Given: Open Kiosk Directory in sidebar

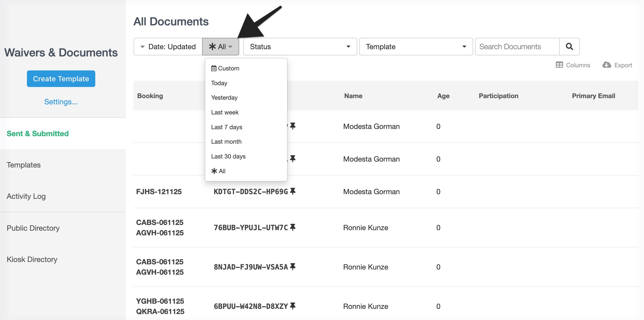Looking at the screenshot, I should (x=63, y=259).
